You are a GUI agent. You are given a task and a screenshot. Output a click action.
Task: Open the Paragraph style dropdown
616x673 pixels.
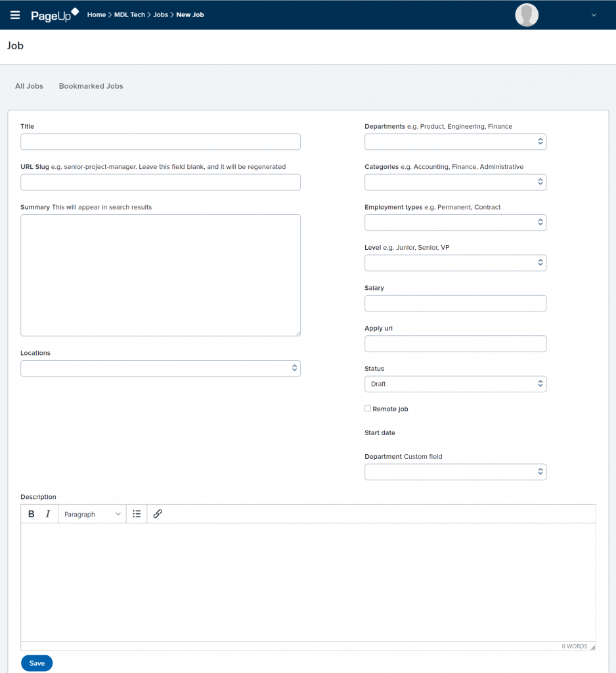coord(92,514)
